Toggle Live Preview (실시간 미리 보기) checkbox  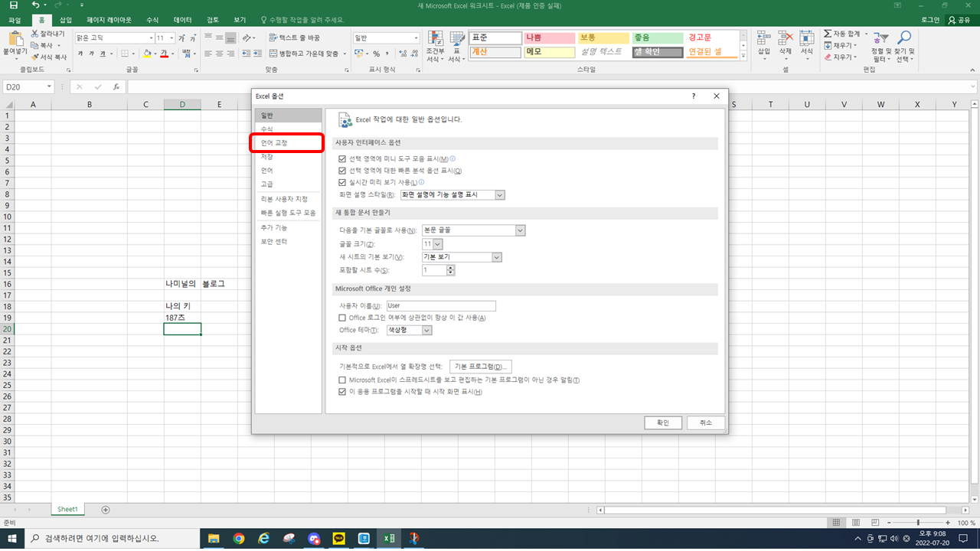click(342, 183)
